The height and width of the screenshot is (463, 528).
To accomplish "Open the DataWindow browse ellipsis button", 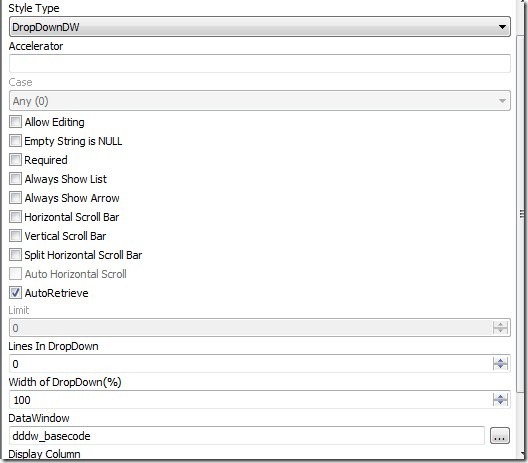I will (x=500, y=436).
